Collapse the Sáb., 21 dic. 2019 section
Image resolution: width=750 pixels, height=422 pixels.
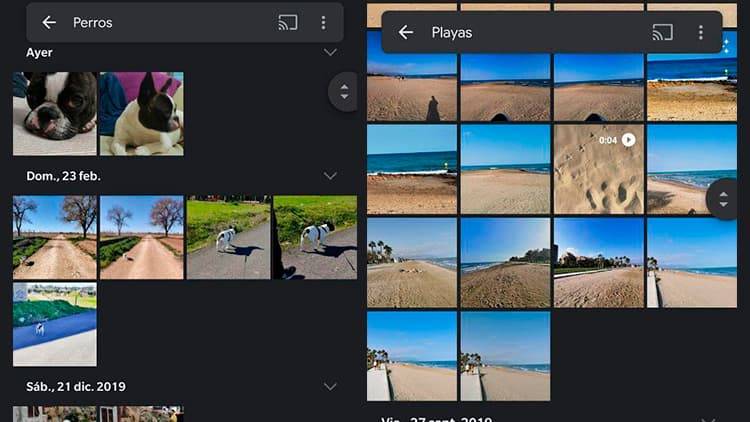click(330, 386)
